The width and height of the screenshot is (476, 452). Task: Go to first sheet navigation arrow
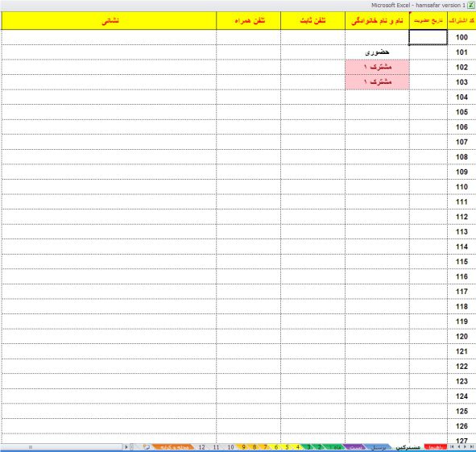[453, 447]
